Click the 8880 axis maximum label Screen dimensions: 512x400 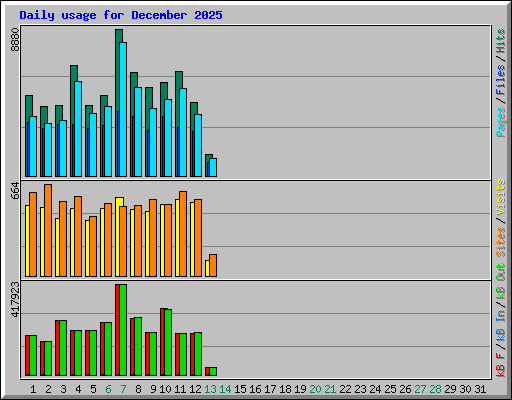click(x=15, y=40)
